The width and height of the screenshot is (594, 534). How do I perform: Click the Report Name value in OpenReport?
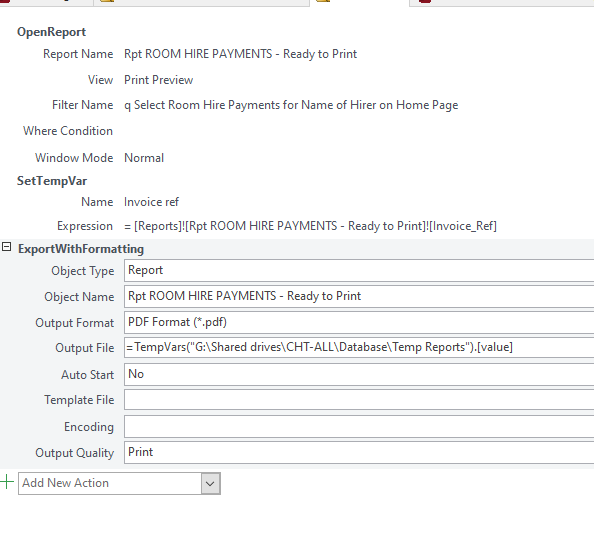[241, 54]
